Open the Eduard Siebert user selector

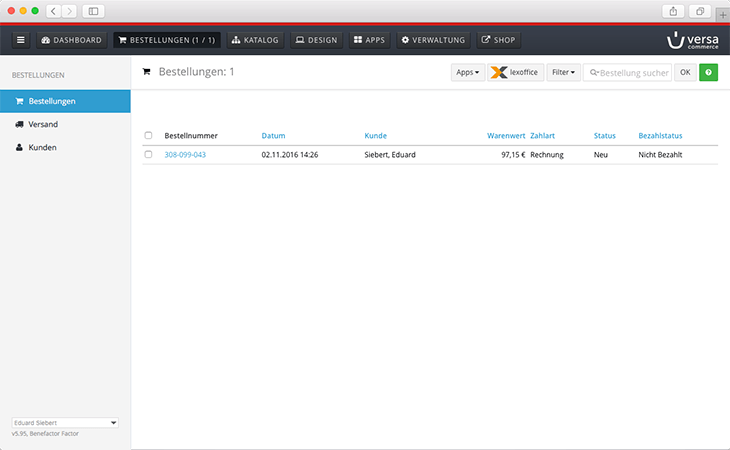(x=65, y=422)
